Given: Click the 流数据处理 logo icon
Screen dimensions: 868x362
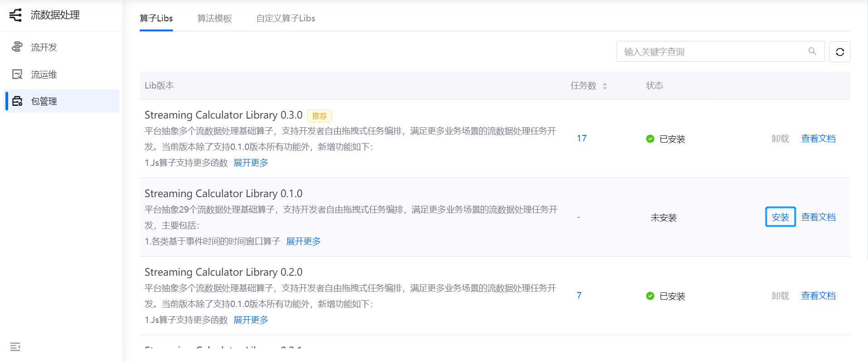Looking at the screenshot, I should click(x=15, y=15).
